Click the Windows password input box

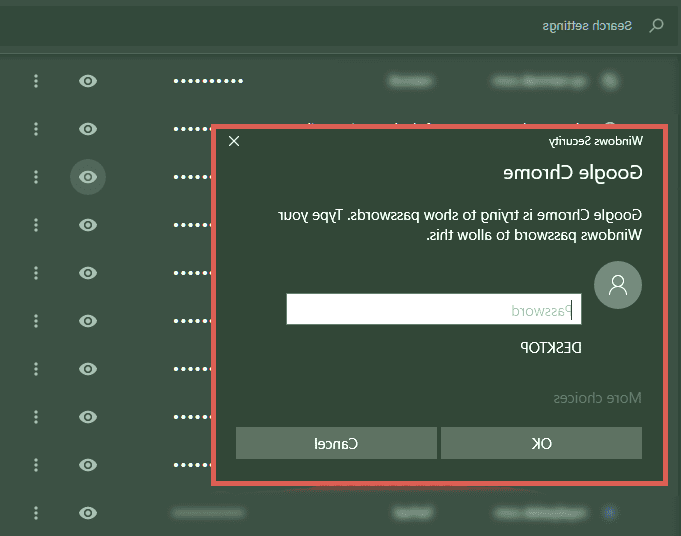coord(433,309)
